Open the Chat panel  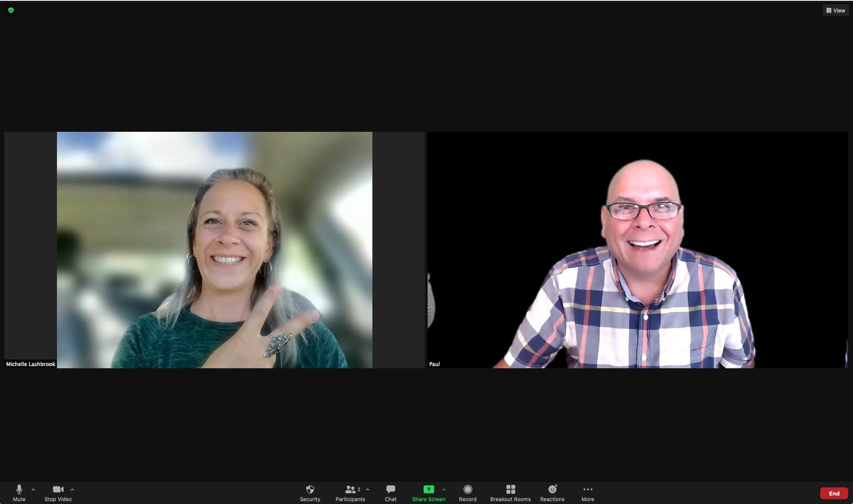pyautogui.click(x=390, y=493)
